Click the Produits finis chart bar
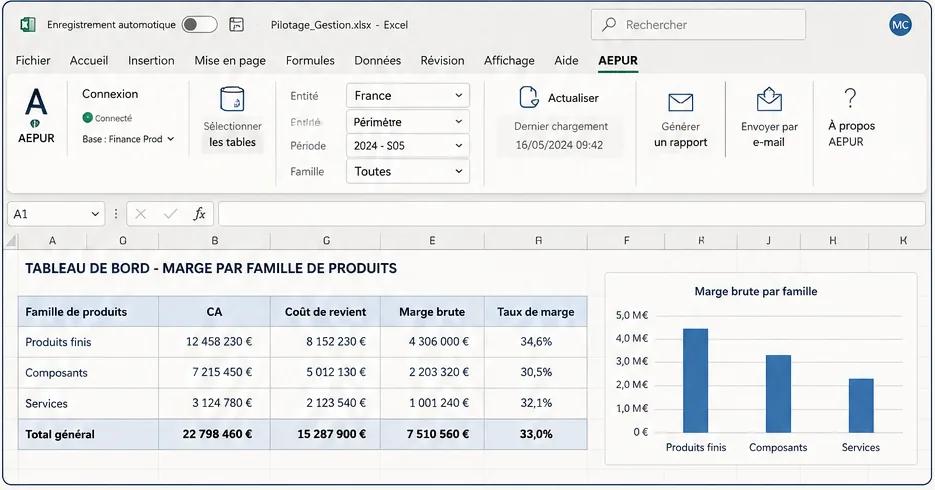 [695, 380]
